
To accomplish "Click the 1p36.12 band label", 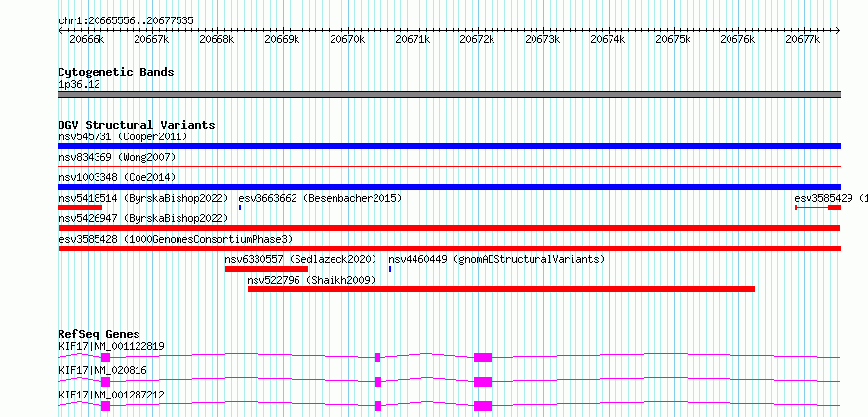I will [79, 85].
